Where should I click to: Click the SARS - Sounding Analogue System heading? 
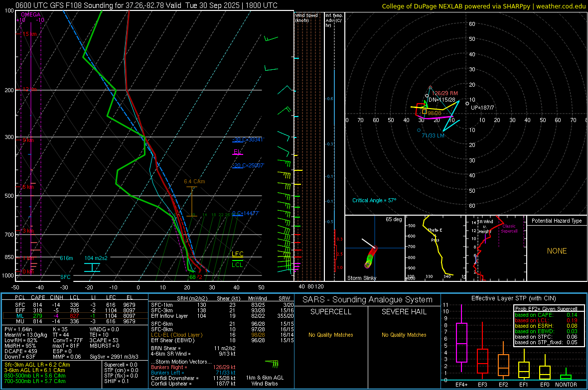point(368,300)
